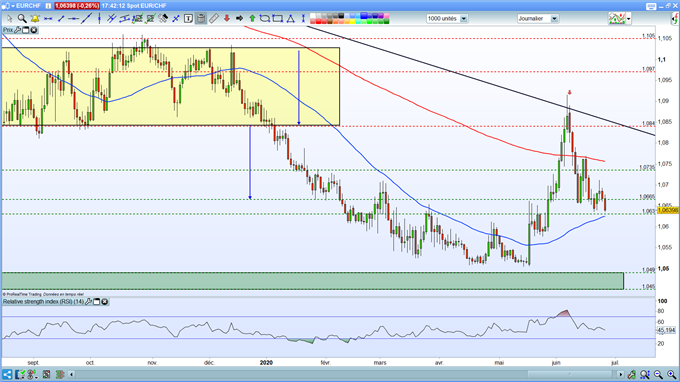Click the horizontal scrollbar right arrow
This screenshot has width=680, height=382.
(621, 374)
